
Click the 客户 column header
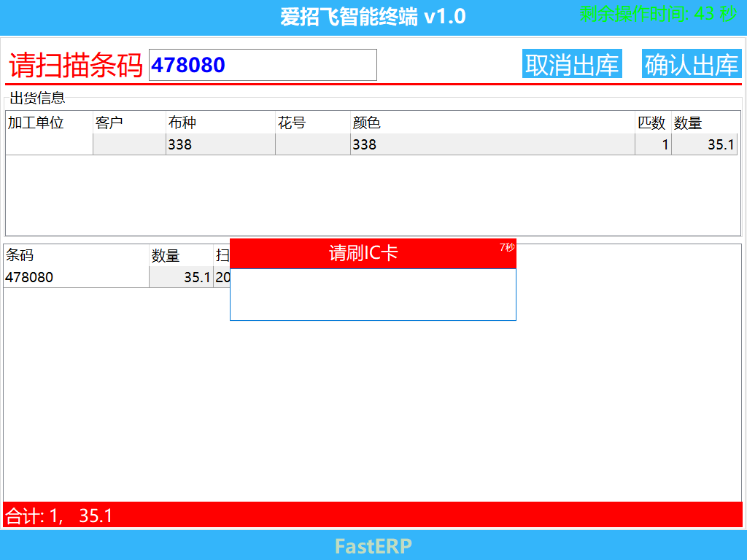[x=129, y=122]
